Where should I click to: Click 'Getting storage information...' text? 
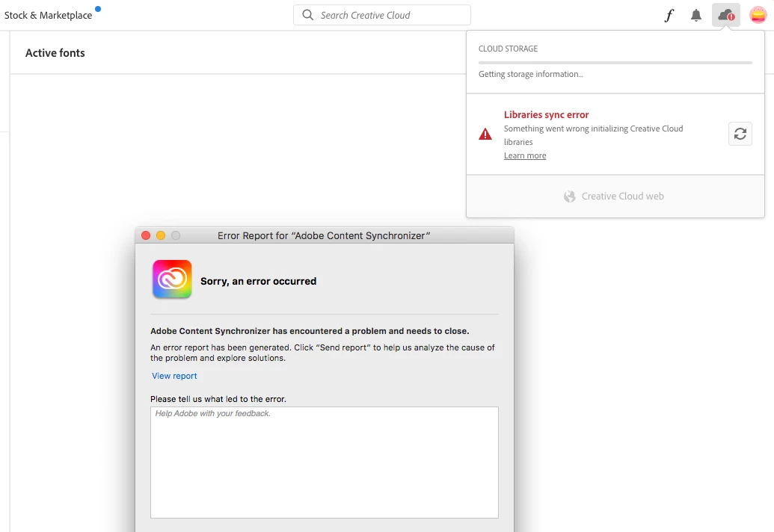(x=531, y=74)
